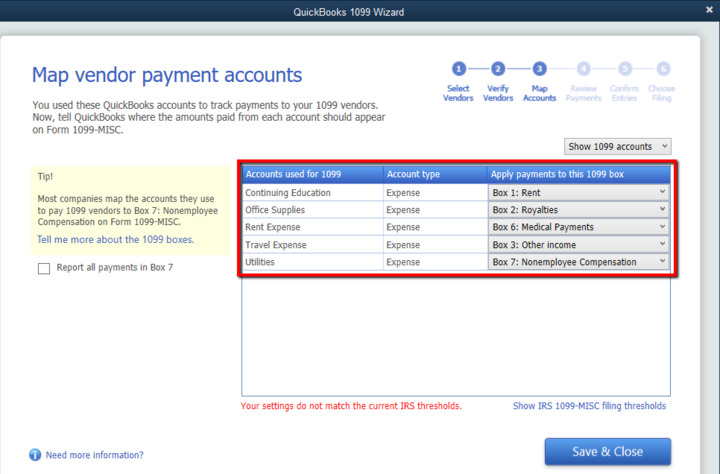Viewport: 720px width, 474px height.
Task: Open Continuing Education box dropdown showing Box 1: Rent
Action: pyautogui.click(x=579, y=192)
